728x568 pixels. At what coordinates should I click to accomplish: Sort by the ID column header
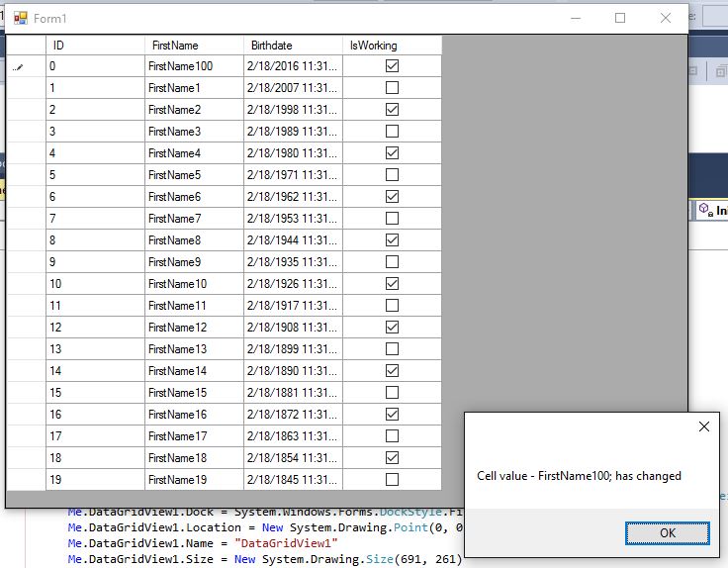click(x=95, y=46)
